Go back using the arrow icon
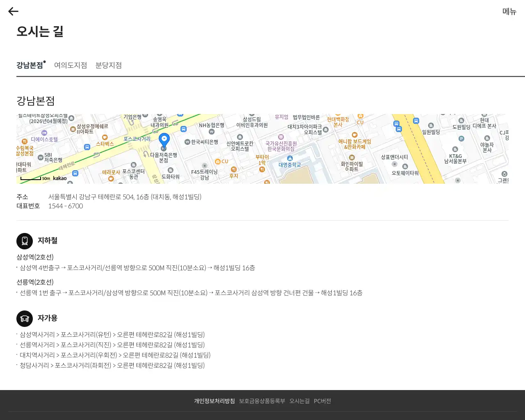 [14, 11]
